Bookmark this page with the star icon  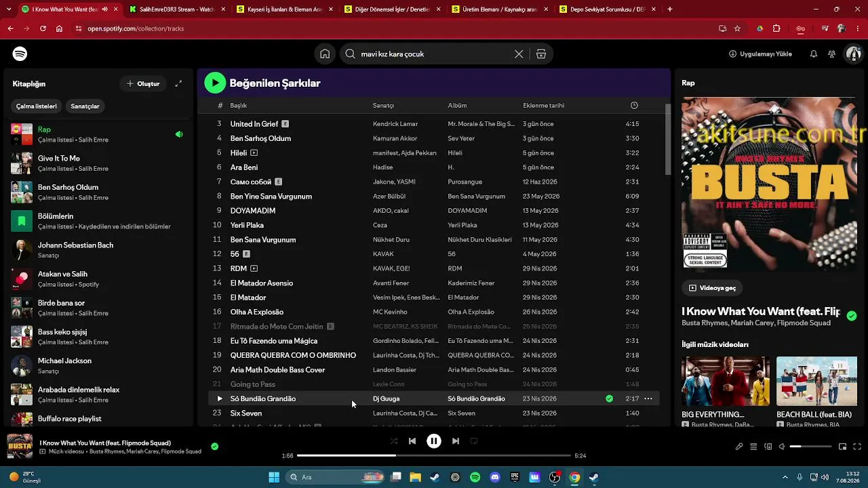pyautogui.click(x=737, y=28)
